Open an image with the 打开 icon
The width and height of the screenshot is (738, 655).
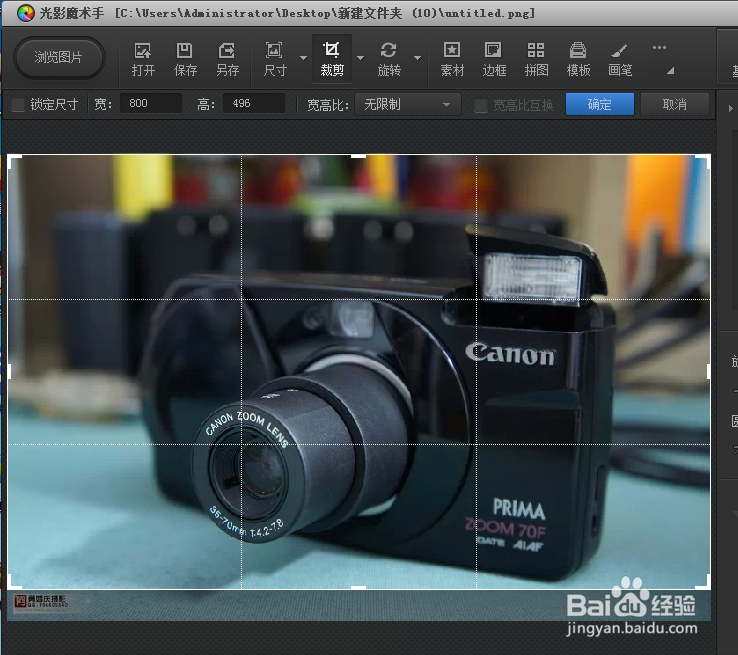coord(143,59)
